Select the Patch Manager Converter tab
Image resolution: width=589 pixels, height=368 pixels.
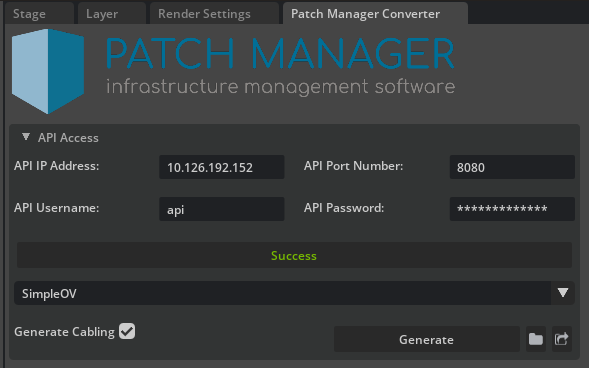pyautogui.click(x=375, y=14)
